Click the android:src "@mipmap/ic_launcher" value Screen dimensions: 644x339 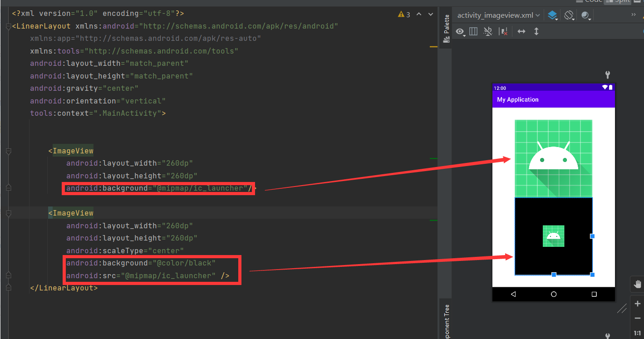pos(168,275)
